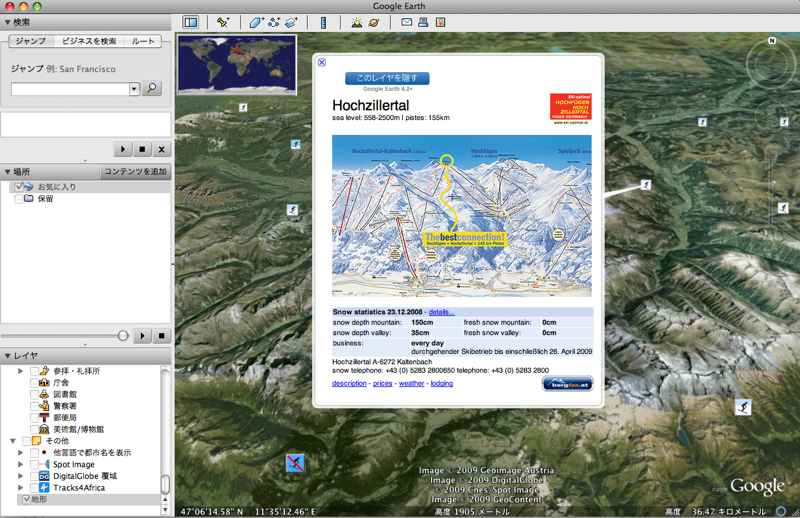Click the DigitalGlobe DG layer icon
Screen dimensions: 800x518
click(x=44, y=476)
